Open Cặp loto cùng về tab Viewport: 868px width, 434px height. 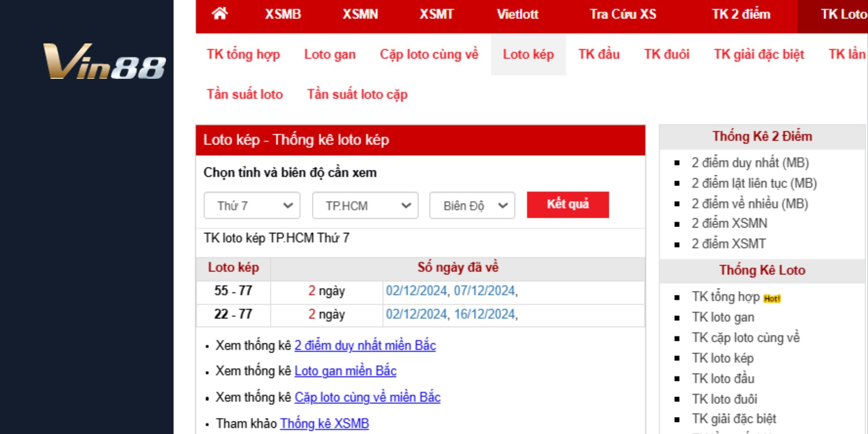click(x=429, y=55)
